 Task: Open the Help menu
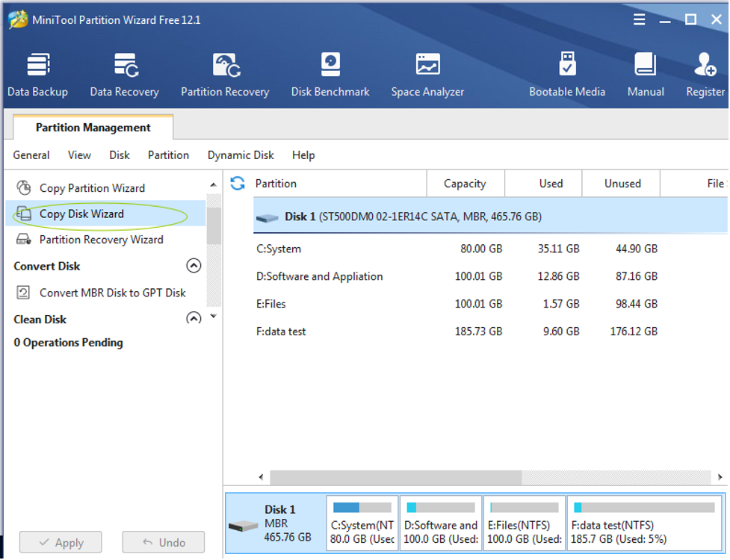303,155
